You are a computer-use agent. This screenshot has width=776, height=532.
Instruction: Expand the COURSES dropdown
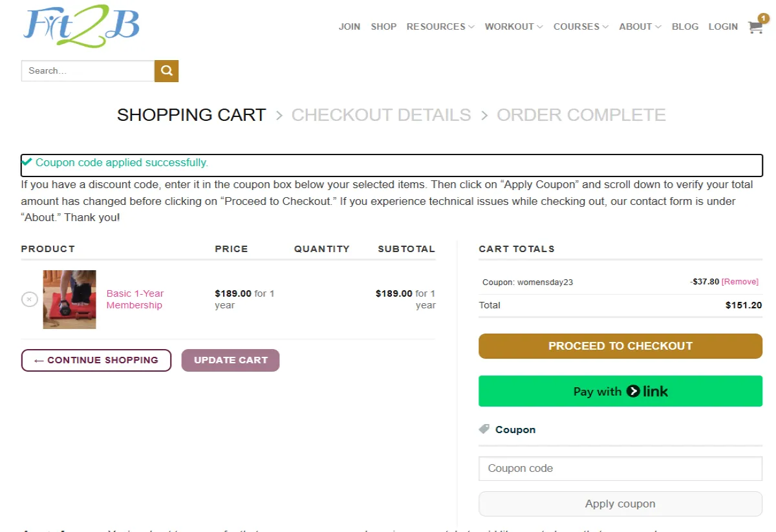point(576,27)
